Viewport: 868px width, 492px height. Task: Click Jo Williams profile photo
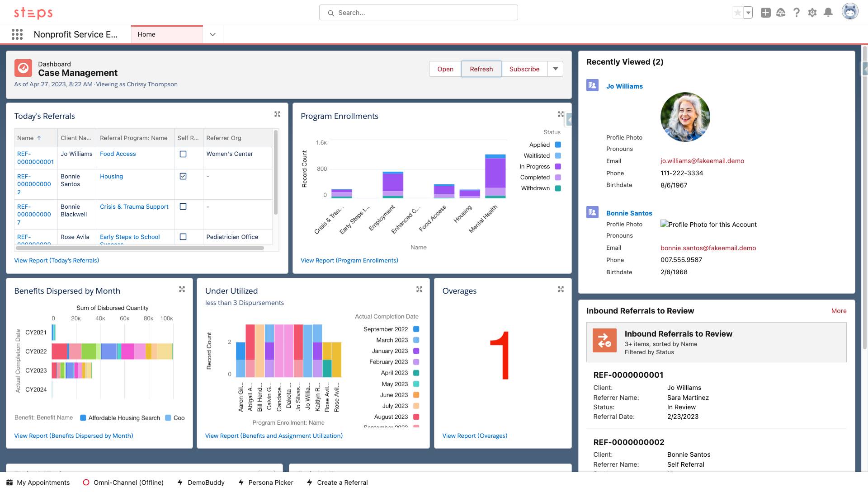pos(685,117)
